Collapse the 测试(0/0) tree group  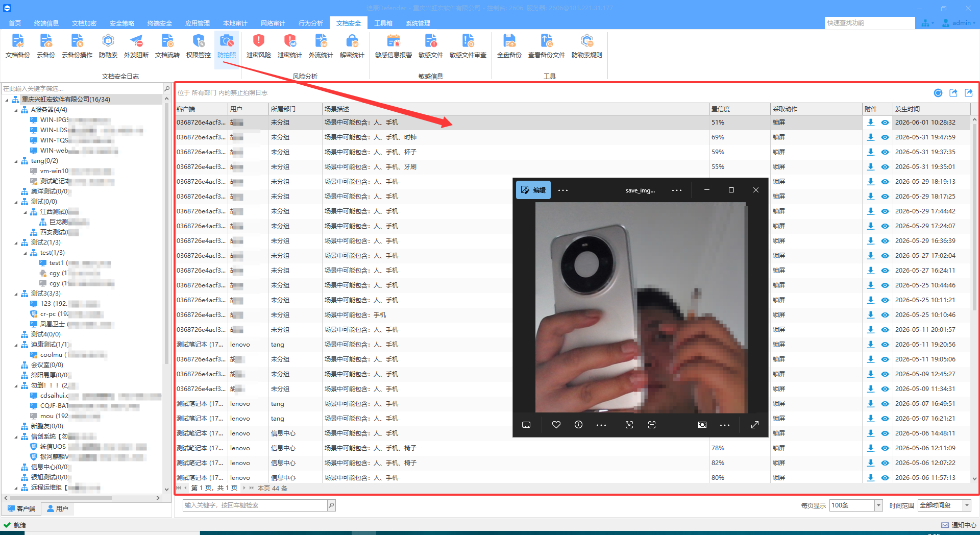coord(16,202)
